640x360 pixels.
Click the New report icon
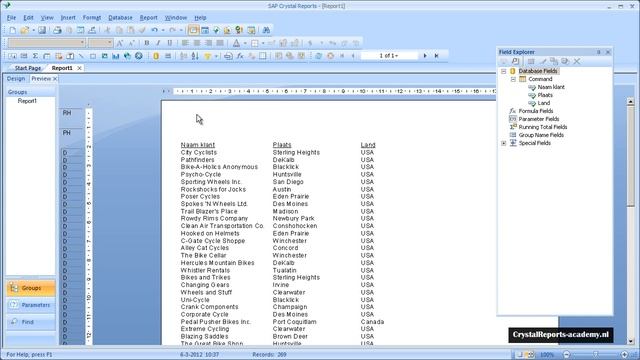click(x=13, y=30)
